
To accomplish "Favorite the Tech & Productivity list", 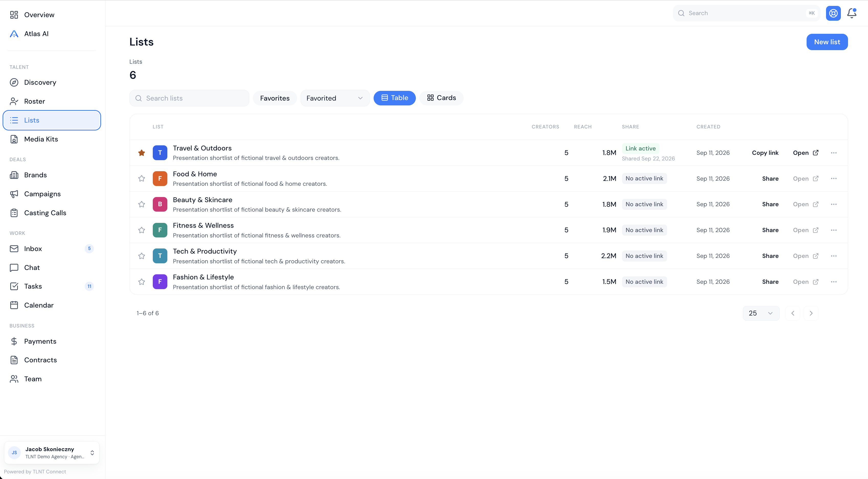I will 142,256.
